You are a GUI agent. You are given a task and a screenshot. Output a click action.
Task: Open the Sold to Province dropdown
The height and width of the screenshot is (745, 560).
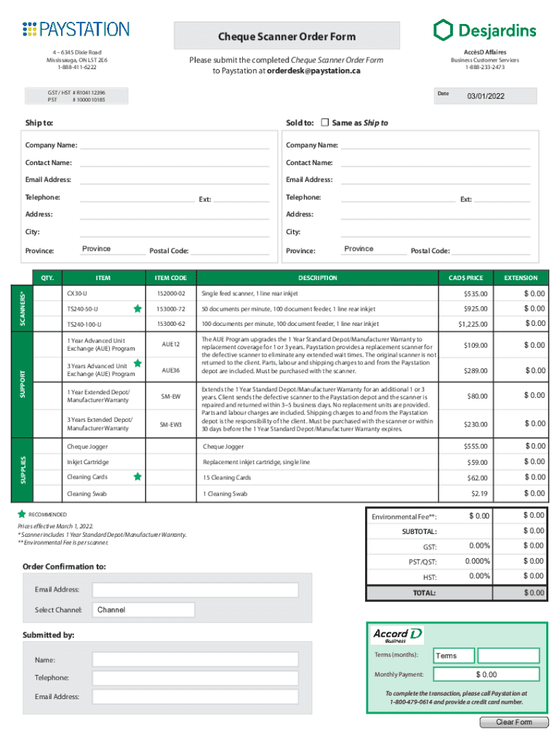374,249
